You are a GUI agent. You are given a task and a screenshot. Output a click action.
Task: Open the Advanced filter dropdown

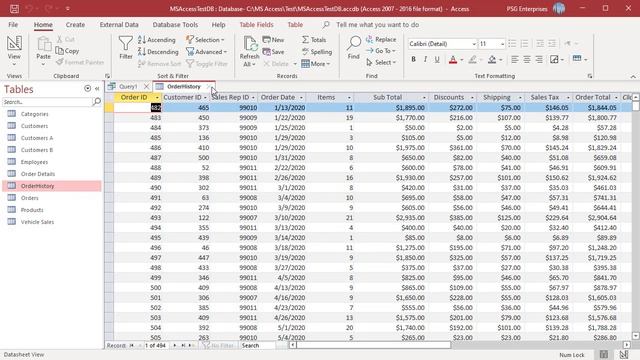click(x=207, y=52)
